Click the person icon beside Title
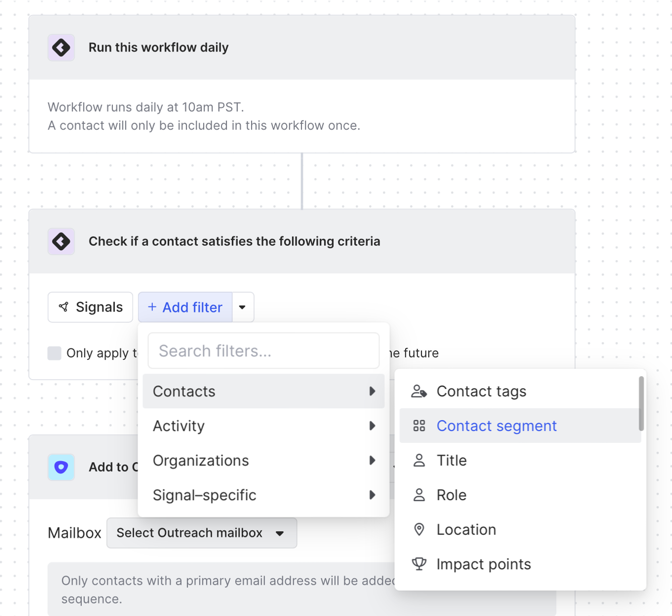Image resolution: width=672 pixels, height=616 pixels. [x=419, y=460]
